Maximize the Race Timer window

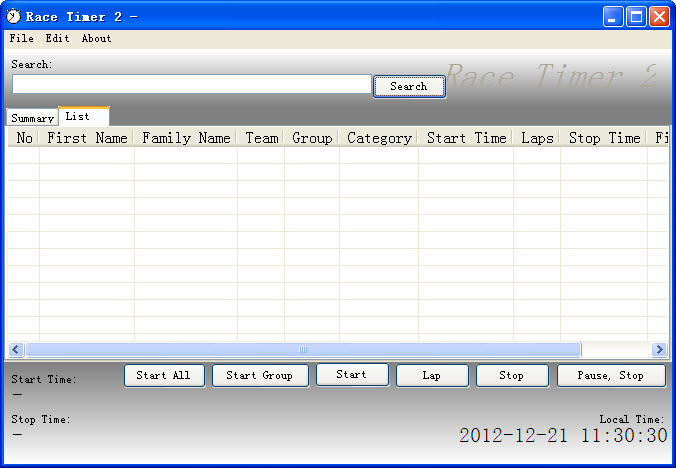(x=636, y=16)
